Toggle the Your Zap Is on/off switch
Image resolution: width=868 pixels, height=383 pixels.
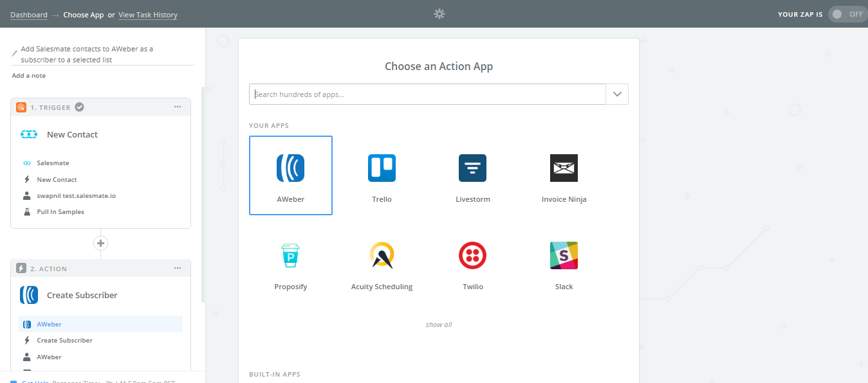[847, 14]
